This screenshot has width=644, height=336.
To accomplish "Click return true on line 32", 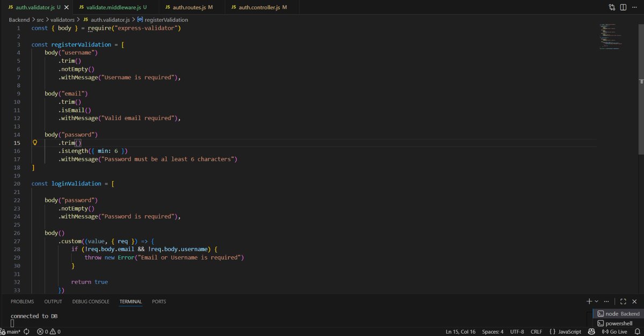I will pyautogui.click(x=90, y=282).
